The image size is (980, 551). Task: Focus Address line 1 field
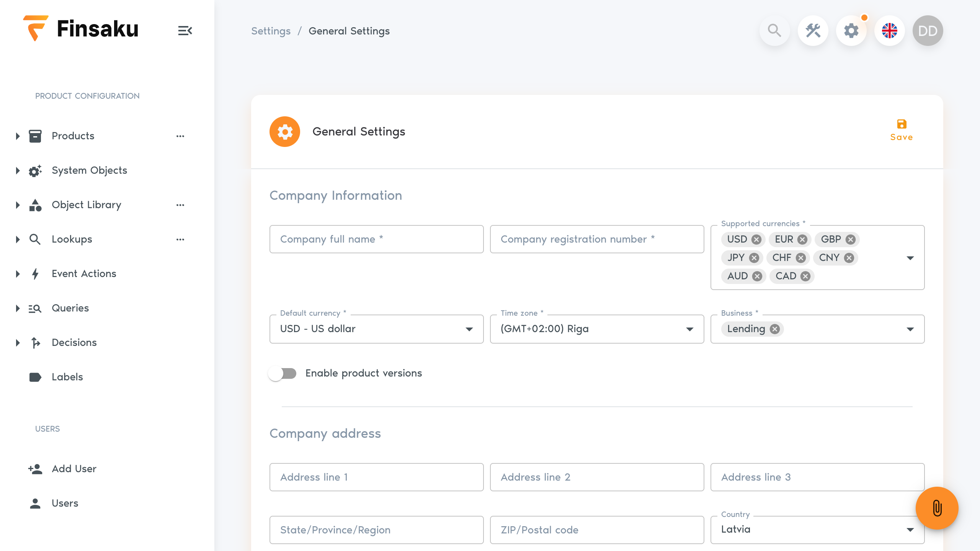pos(377,477)
